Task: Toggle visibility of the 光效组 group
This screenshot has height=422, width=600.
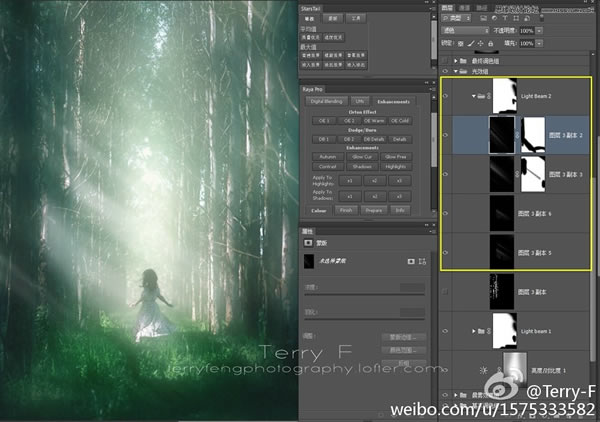Action: point(445,71)
